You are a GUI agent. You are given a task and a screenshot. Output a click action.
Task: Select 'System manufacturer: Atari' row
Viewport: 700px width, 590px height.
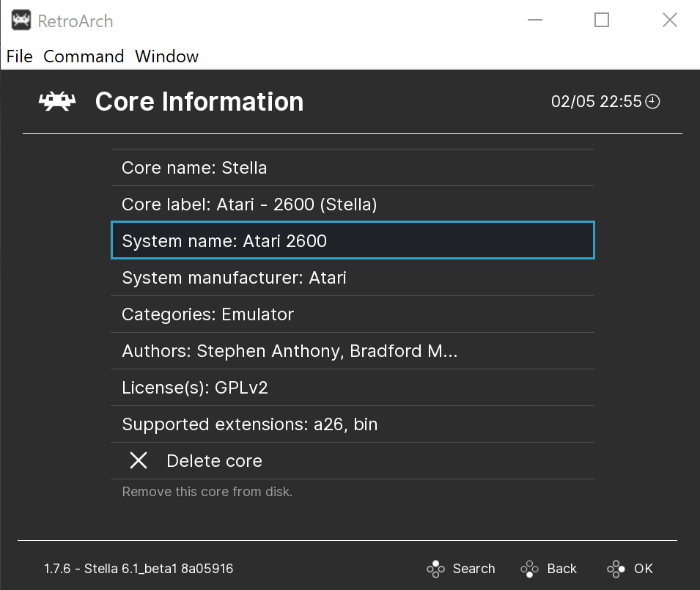[x=353, y=278]
